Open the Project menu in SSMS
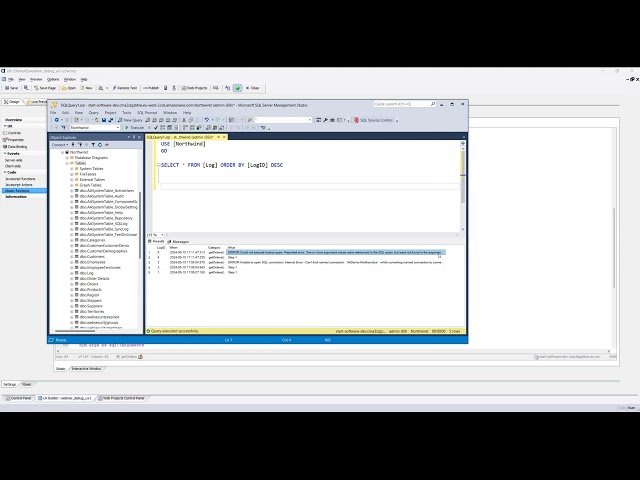Image resolution: width=640 pixels, height=480 pixels. (110, 113)
